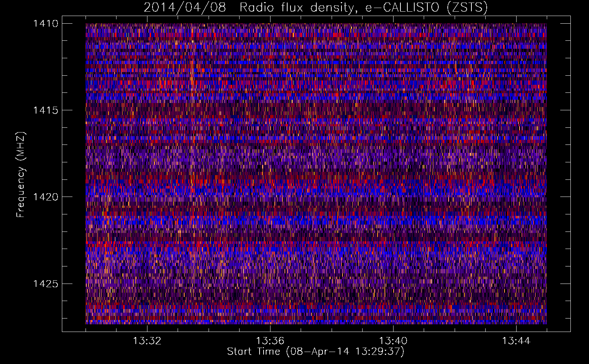Select the 1425 frequency tick label
The image size is (589, 364).
click(46, 284)
